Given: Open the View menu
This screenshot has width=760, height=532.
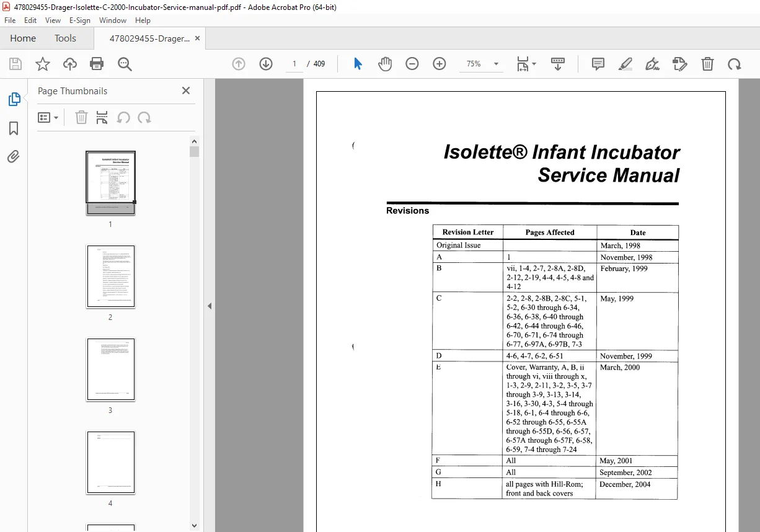Looking at the screenshot, I should [53, 20].
